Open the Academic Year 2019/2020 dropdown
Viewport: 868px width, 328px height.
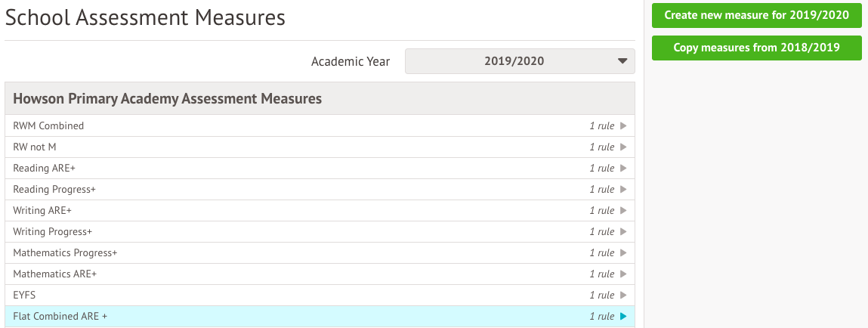point(520,61)
